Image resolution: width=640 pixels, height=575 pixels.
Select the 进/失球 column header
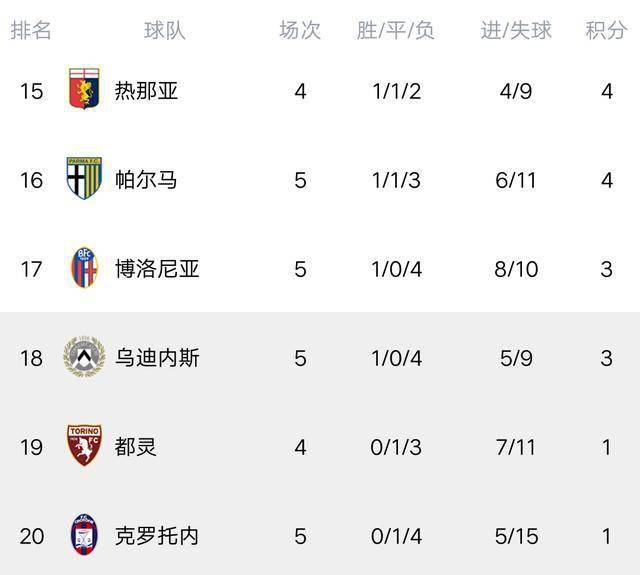tap(516, 30)
